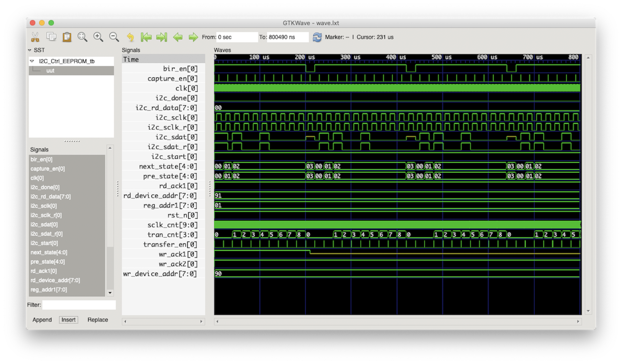The width and height of the screenshot is (622, 364).
Task: Click the Paste traces icon
Action: [x=67, y=37]
